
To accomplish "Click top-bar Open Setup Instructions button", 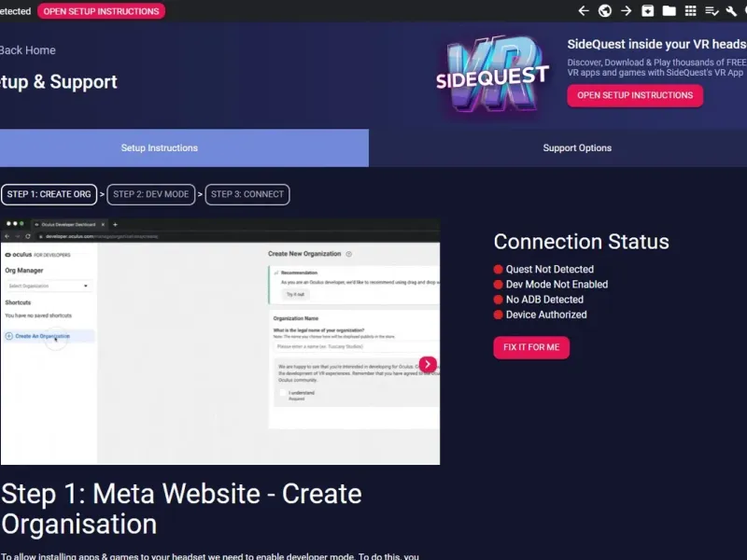I will coord(101,11).
